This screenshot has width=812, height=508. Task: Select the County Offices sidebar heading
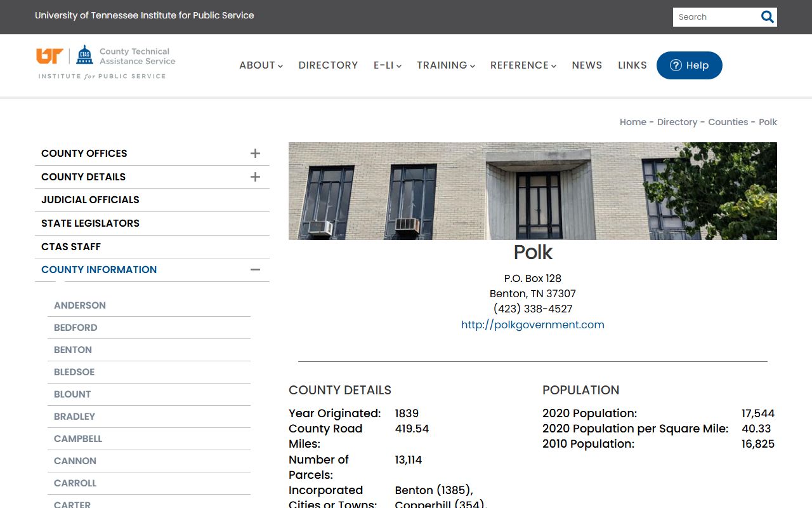(x=84, y=154)
